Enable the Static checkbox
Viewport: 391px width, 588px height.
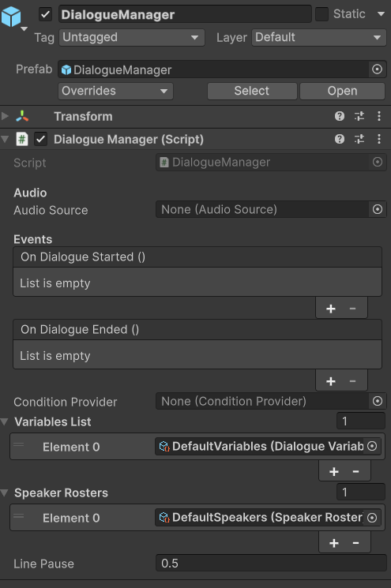point(321,14)
